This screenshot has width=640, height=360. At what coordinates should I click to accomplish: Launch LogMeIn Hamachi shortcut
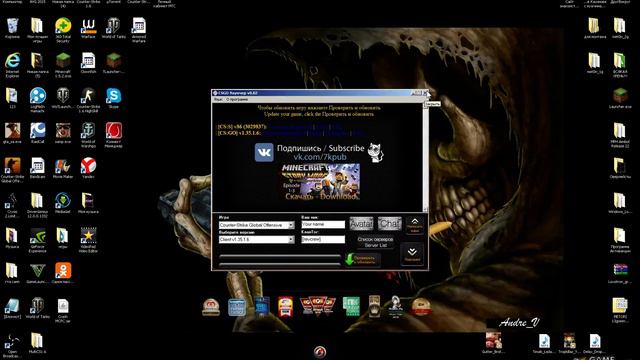[x=38, y=100]
